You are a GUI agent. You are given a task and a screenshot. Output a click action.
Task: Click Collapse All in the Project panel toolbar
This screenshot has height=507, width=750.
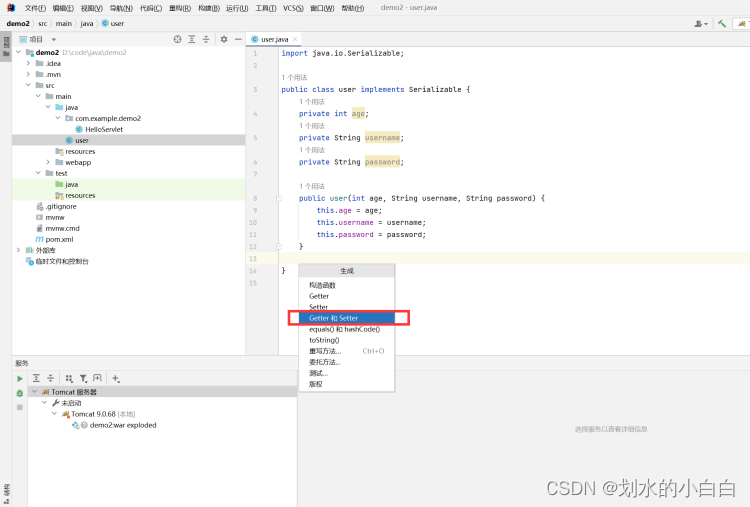pos(206,39)
